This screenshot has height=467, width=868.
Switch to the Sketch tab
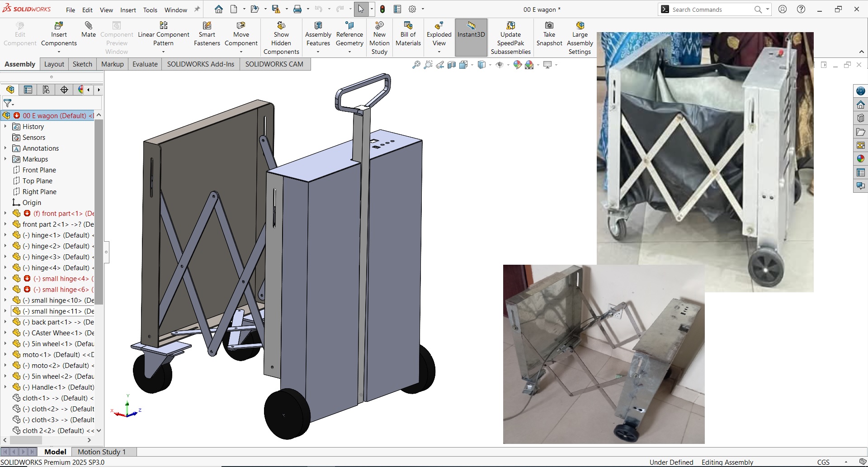coord(82,64)
